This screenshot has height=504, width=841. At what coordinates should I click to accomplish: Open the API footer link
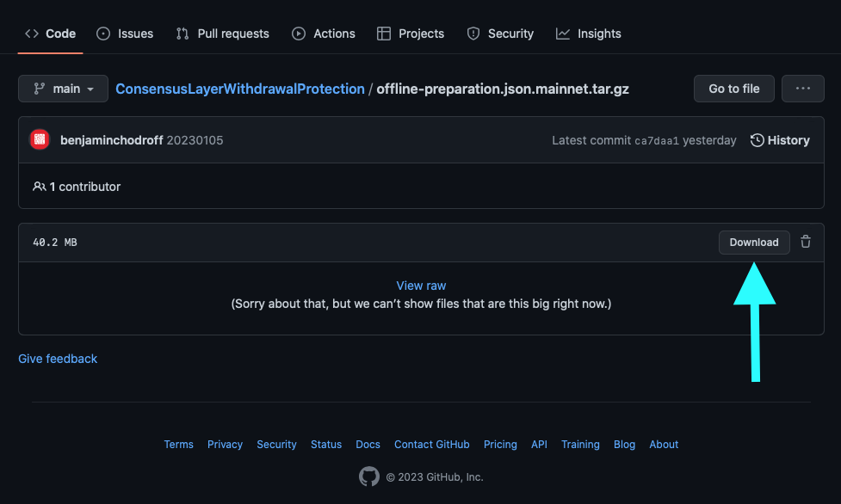click(539, 445)
